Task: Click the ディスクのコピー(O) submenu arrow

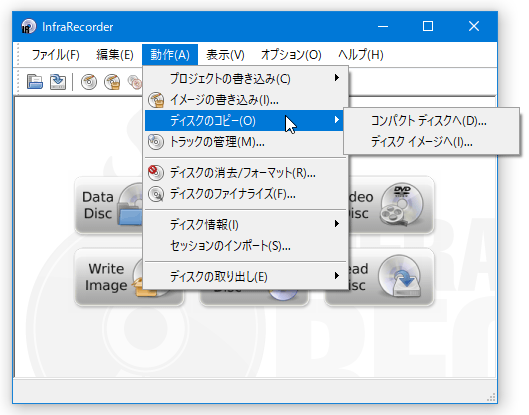Action: point(336,120)
